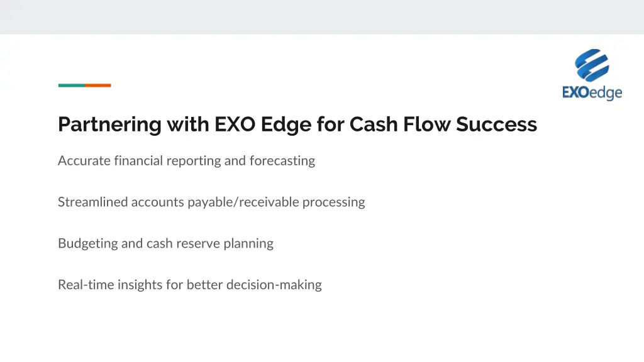Select the slide title about Cash Flow Success
Screen dimensions: 644x362
pos(297,124)
